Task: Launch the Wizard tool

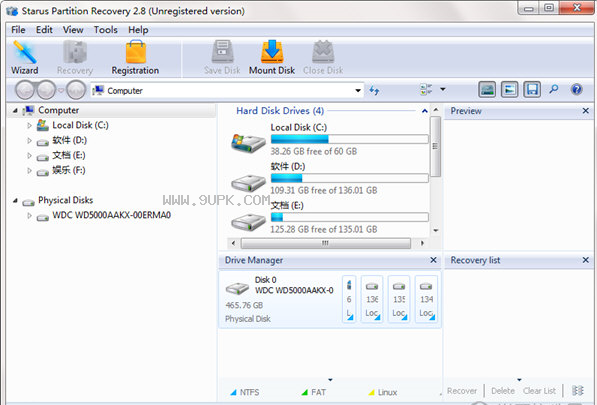Action: (x=25, y=58)
